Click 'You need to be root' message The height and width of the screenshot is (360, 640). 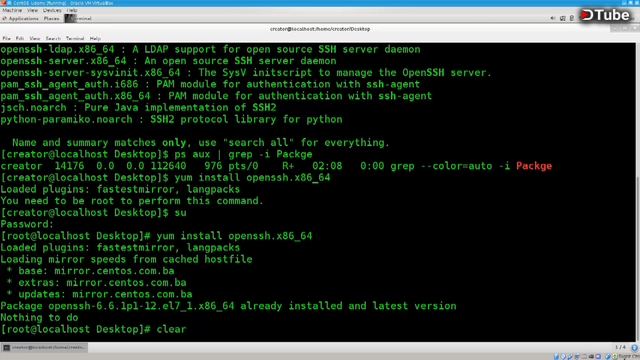(x=132, y=201)
